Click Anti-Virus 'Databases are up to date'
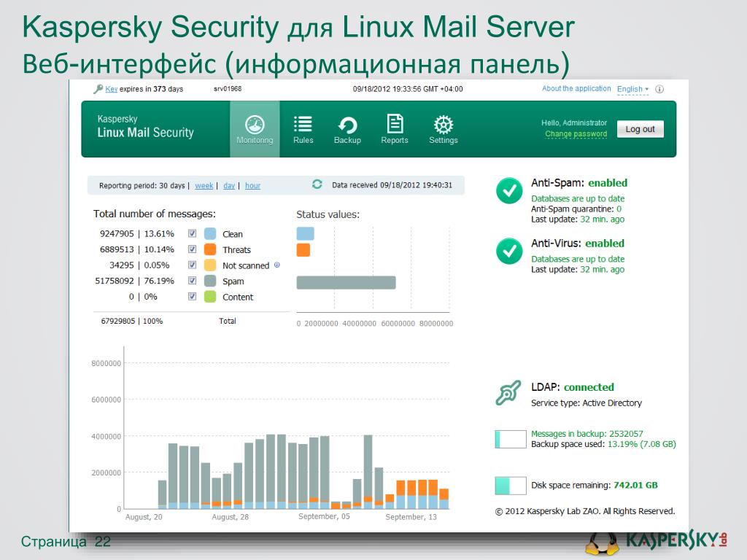Screen dimensions: 747x560 point(578,259)
